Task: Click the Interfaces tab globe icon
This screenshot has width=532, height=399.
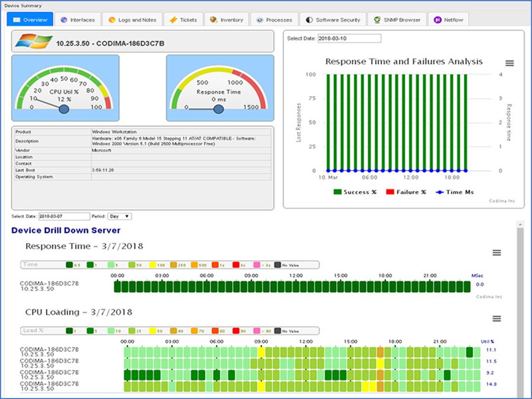Action: (x=64, y=20)
